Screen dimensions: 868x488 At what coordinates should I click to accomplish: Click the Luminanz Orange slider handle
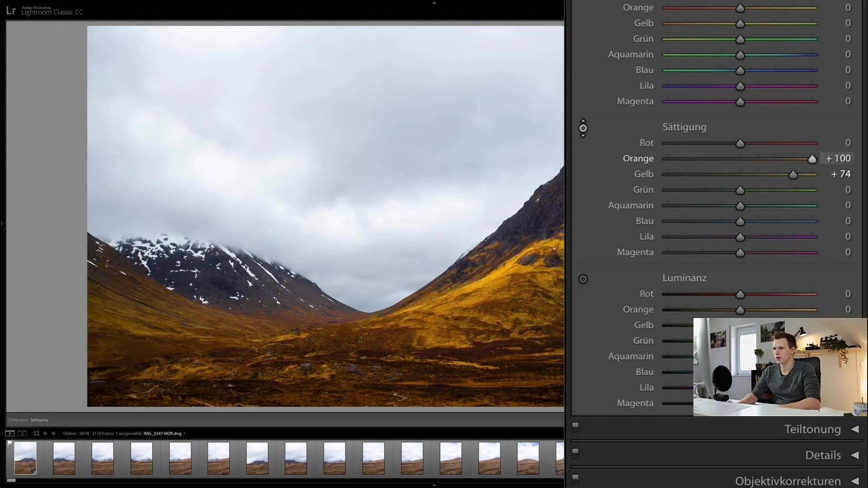coord(740,310)
